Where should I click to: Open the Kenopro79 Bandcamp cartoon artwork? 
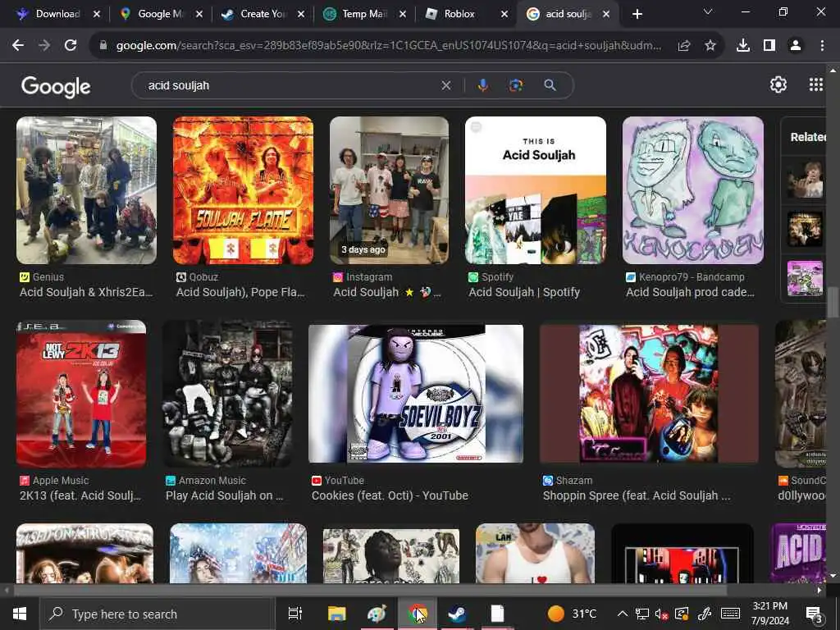692,190
